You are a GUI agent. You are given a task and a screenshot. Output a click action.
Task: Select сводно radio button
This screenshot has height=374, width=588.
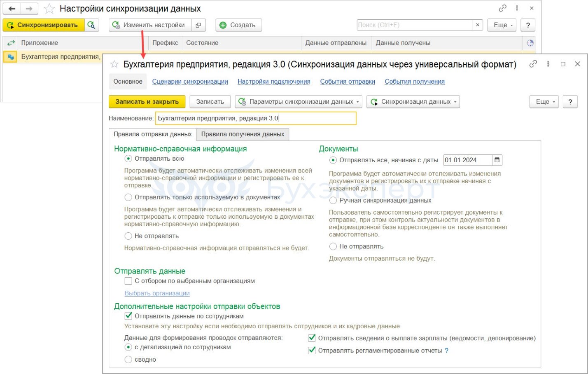128,360
